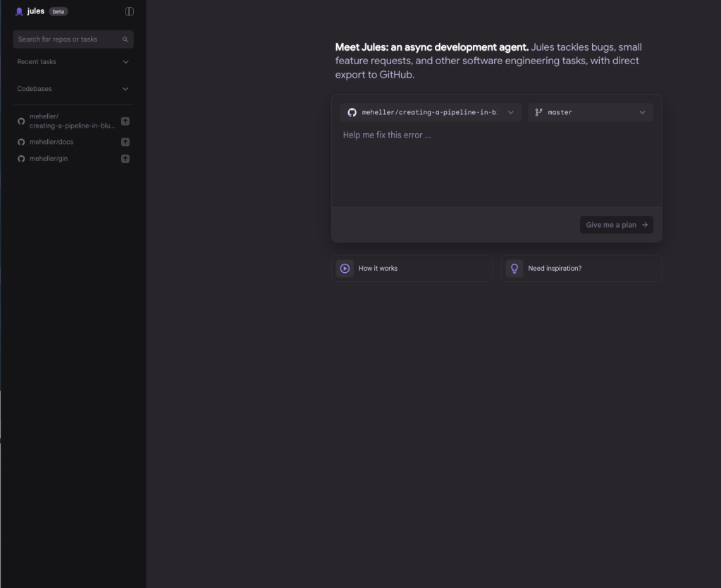721x588 pixels.
Task: Click the lightbulb icon on Need inspiration
Action: coord(514,269)
